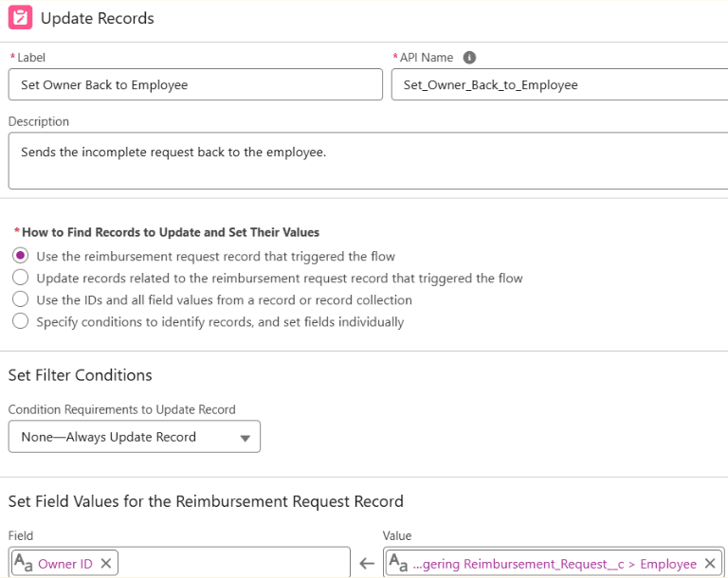728x578 pixels.
Task: Remove the Owner ID field pill
Action: pyautogui.click(x=106, y=564)
